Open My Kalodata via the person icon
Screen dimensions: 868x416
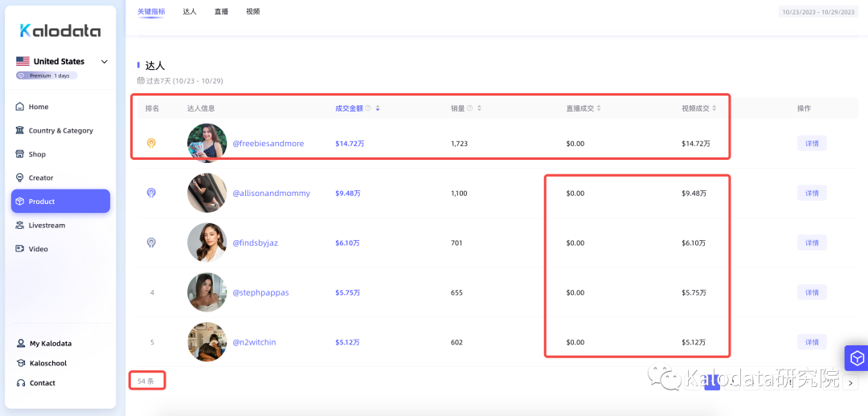pyautogui.click(x=21, y=343)
